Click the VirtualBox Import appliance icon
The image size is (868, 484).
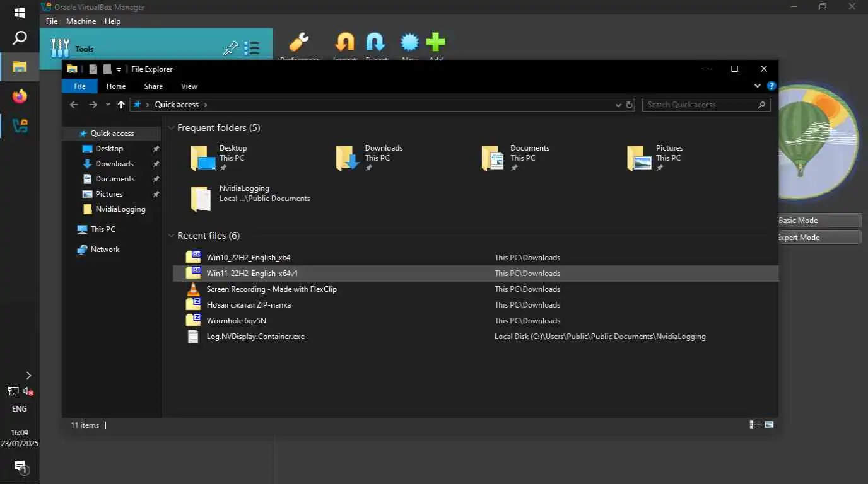click(x=344, y=43)
